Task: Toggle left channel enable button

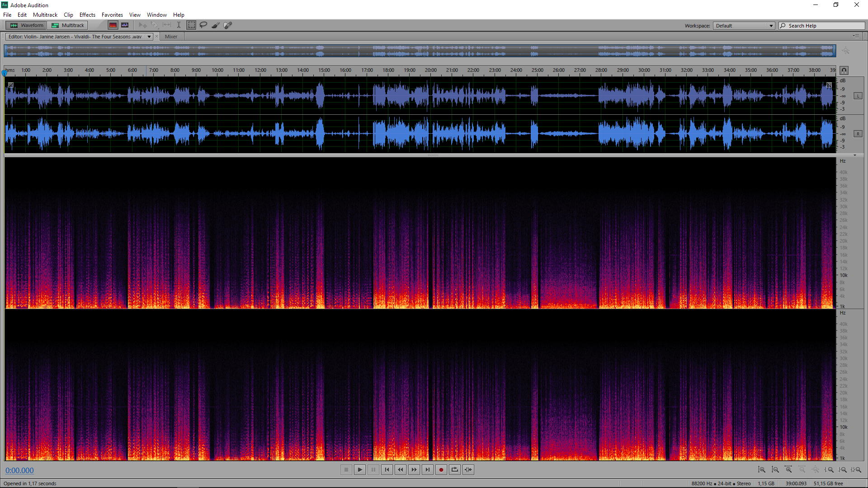Action: click(858, 96)
